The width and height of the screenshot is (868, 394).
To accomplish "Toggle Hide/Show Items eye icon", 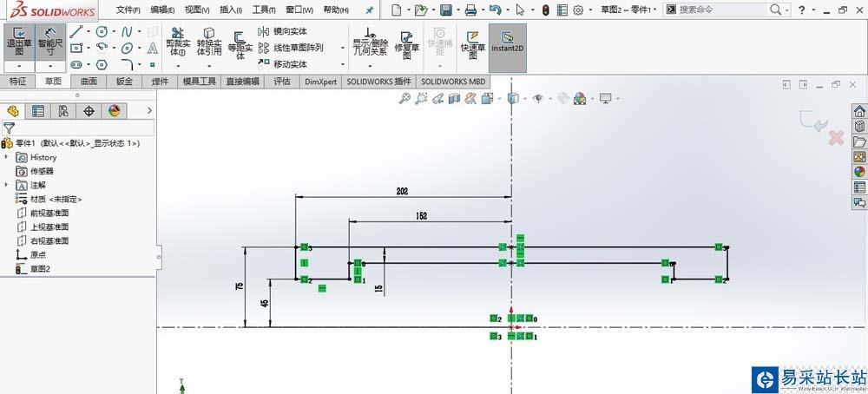I will [537, 99].
